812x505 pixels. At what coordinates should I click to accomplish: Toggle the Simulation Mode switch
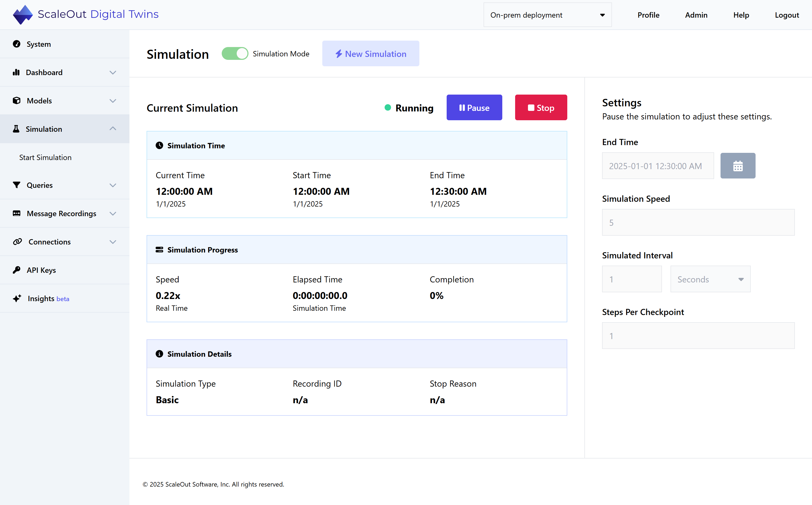[235, 53]
